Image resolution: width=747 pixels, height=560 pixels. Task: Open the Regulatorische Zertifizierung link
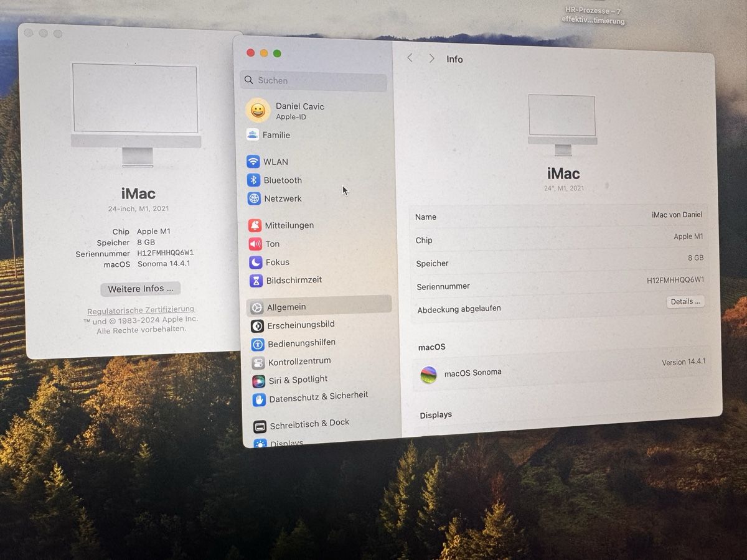tap(141, 310)
